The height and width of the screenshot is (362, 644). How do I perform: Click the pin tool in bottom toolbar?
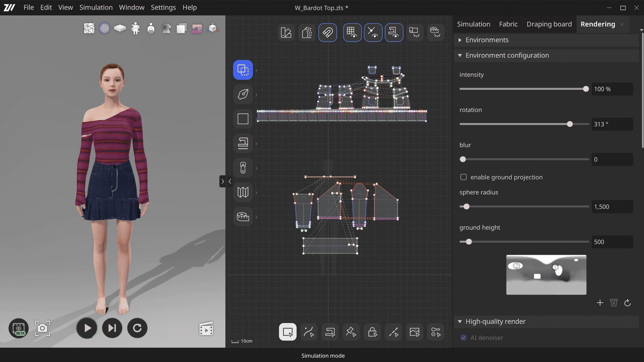[351, 332]
